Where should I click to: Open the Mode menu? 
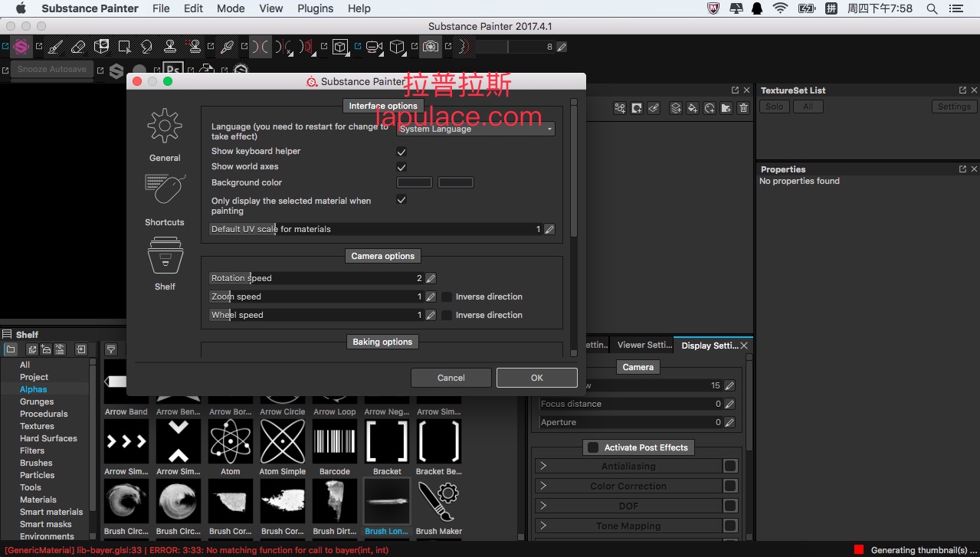(231, 8)
